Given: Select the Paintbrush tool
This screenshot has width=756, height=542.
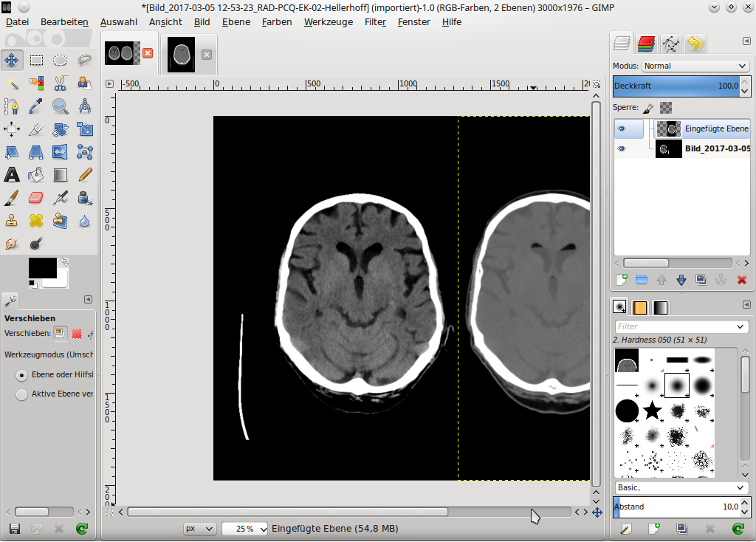Looking at the screenshot, I should [x=12, y=198].
